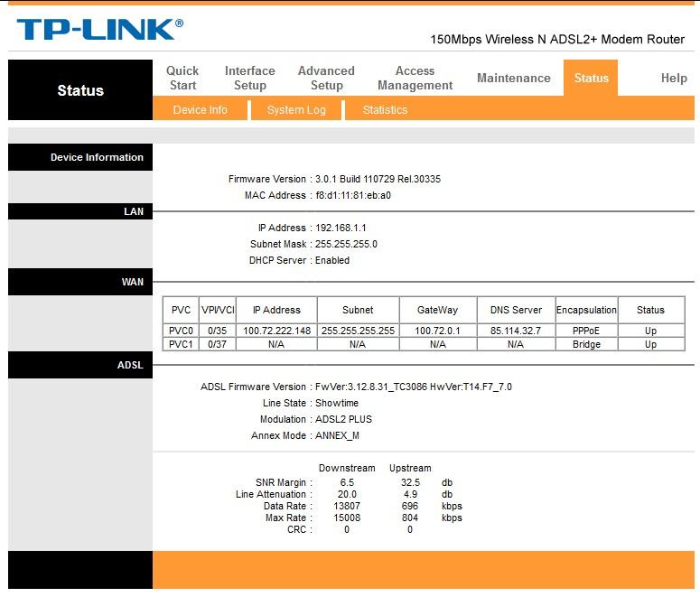
Task: Click upstream line attenuation 4.9
Action: click(x=410, y=494)
